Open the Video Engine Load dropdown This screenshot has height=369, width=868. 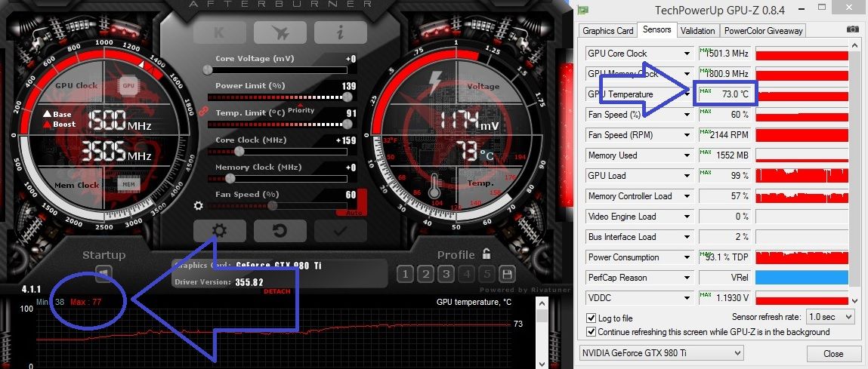point(687,217)
